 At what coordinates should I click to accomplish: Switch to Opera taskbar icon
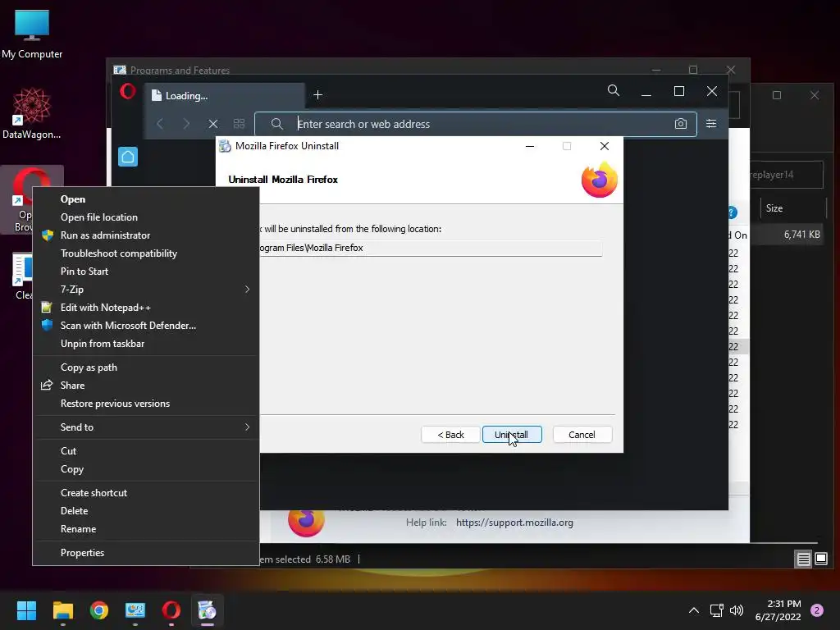pyautogui.click(x=171, y=610)
